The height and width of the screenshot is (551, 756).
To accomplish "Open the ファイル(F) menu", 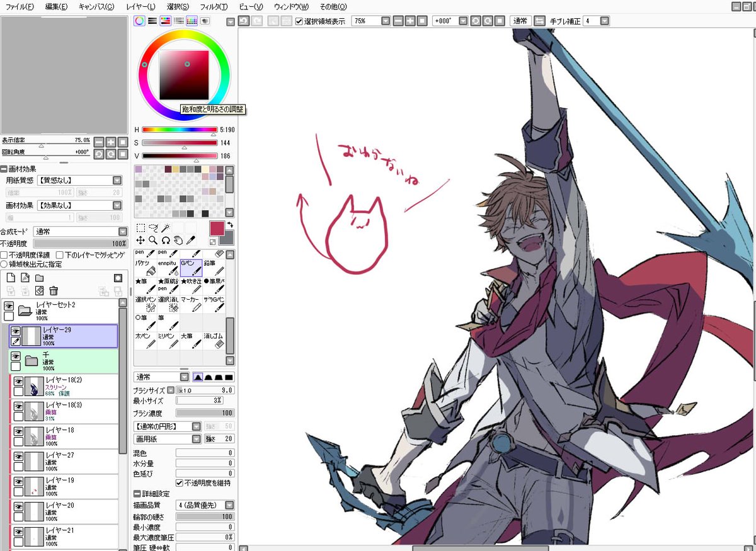I will (20, 6).
